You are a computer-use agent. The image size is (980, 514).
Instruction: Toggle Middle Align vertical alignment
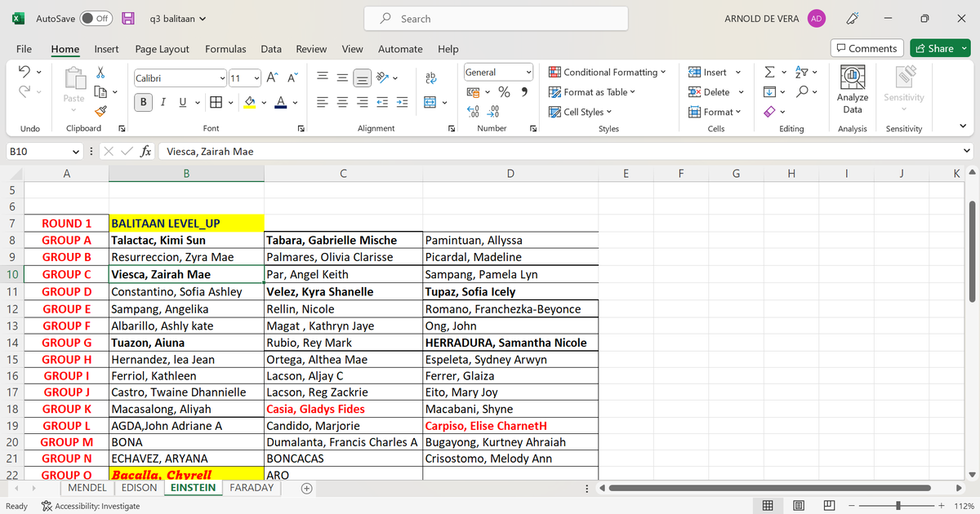(x=342, y=78)
